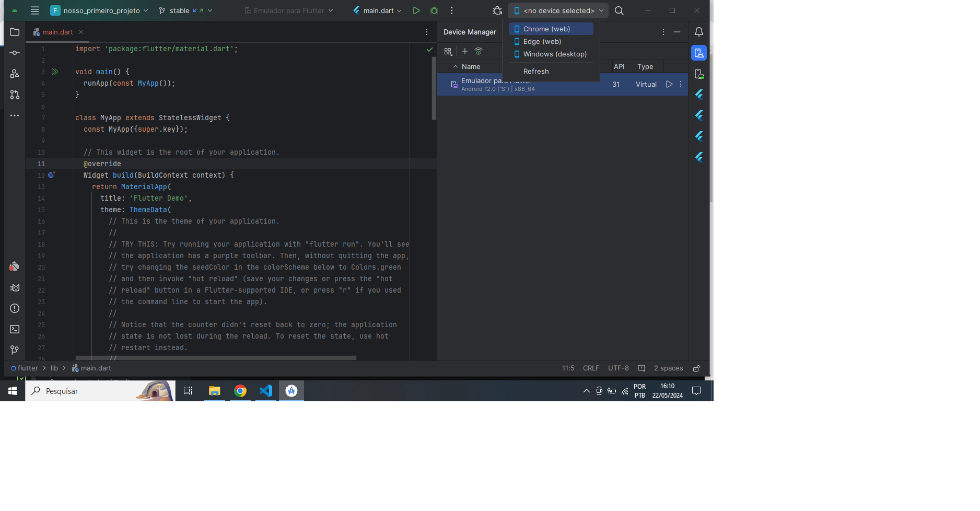Start the Emulador para Flutter virtual device
980x511 pixels.
click(669, 84)
